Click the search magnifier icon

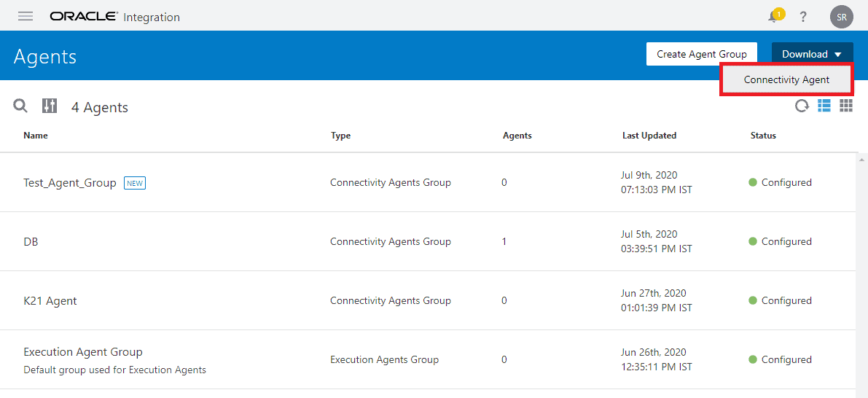click(20, 106)
